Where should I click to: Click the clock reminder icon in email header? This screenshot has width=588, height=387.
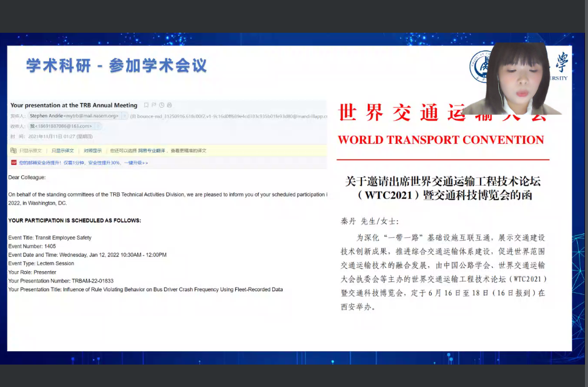(x=162, y=105)
